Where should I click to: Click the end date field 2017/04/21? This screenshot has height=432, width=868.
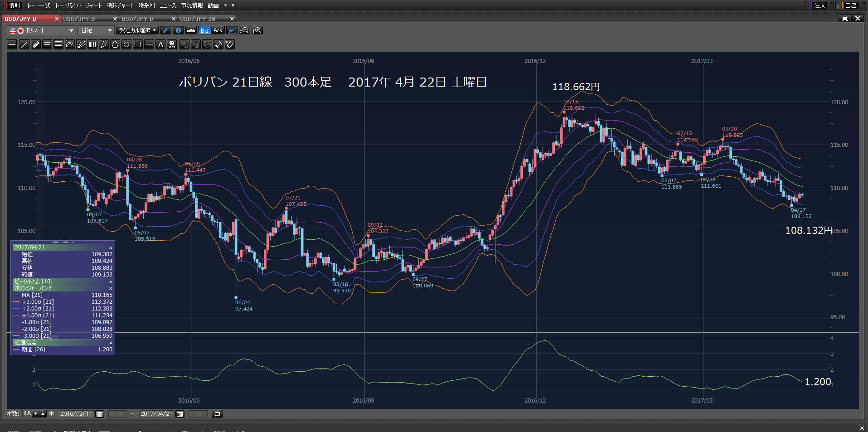156,414
